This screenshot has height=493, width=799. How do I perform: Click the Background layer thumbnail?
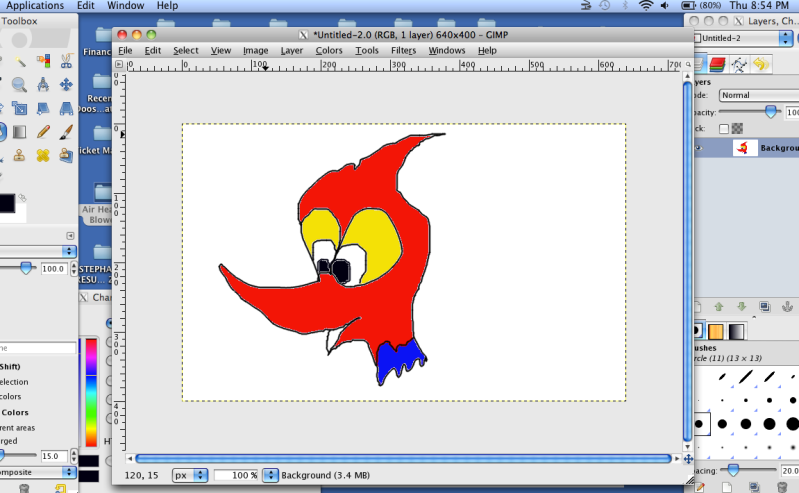[x=746, y=148]
